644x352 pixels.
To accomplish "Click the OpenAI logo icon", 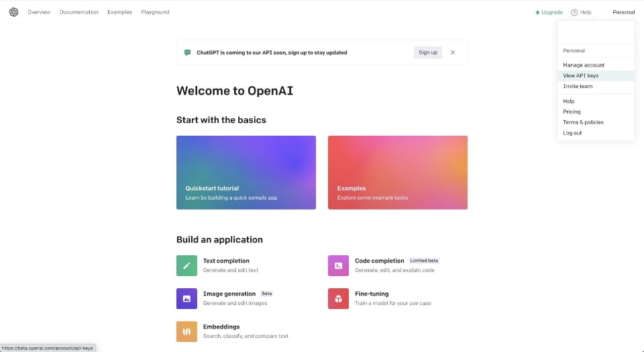I will click(13, 12).
